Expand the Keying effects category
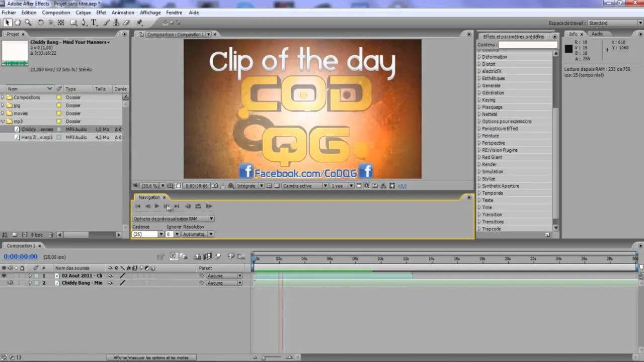Screen dimensions: 644x362 [479, 100]
